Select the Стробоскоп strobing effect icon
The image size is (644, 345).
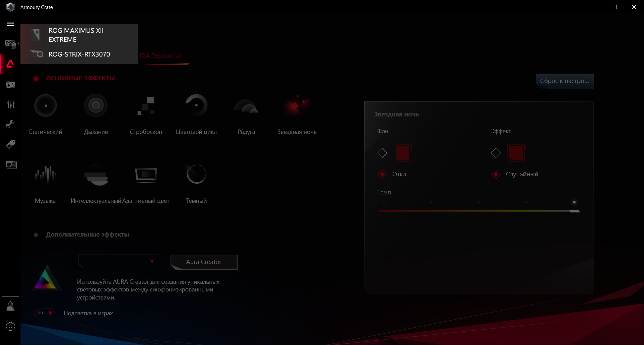[x=146, y=105]
